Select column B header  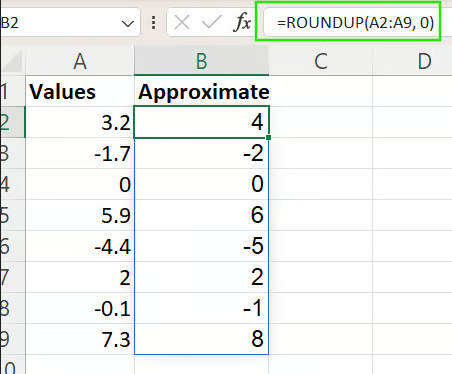[x=202, y=61]
